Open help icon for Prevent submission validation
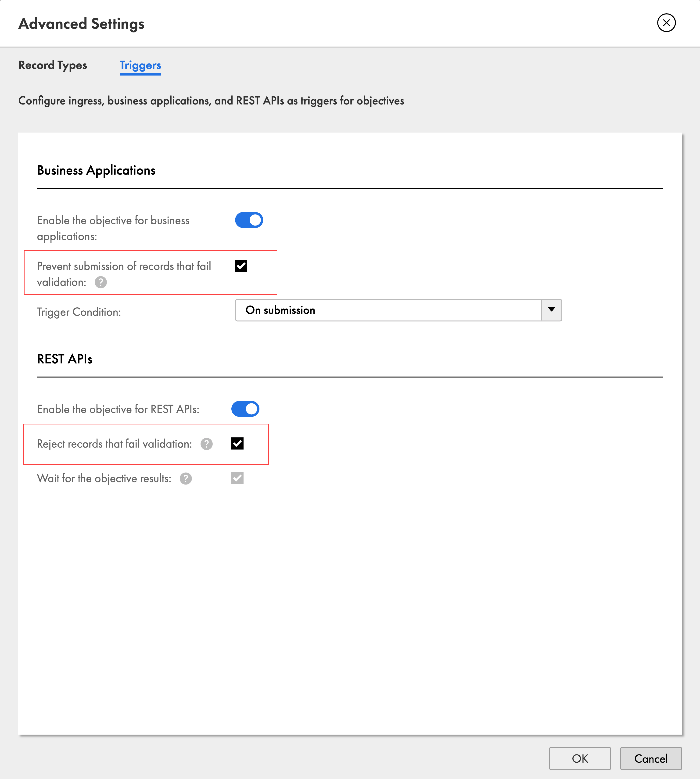 101,282
